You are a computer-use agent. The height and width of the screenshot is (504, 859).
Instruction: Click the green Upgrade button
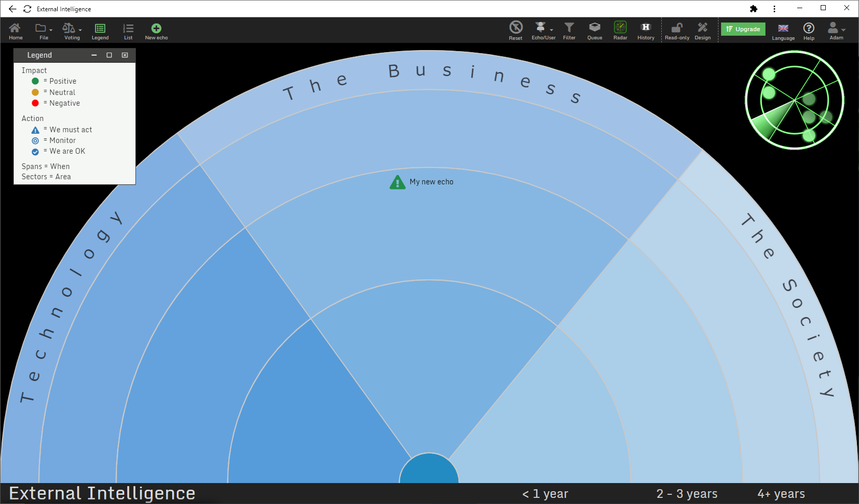pyautogui.click(x=743, y=29)
